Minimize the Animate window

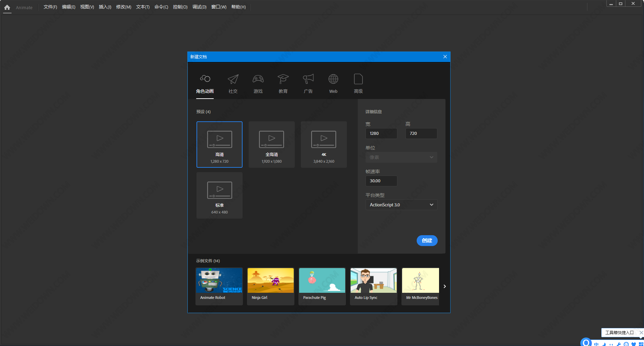point(611,4)
